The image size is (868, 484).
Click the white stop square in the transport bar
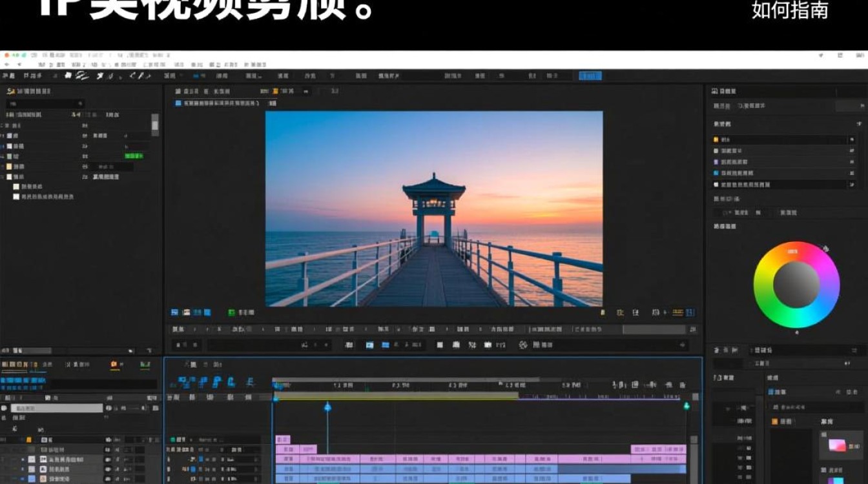[440, 345]
